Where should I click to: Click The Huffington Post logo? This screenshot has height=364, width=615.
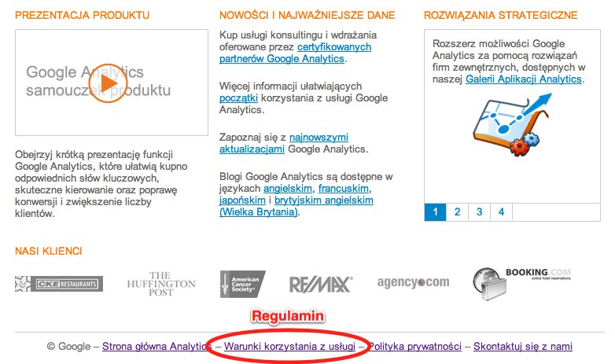(x=161, y=284)
